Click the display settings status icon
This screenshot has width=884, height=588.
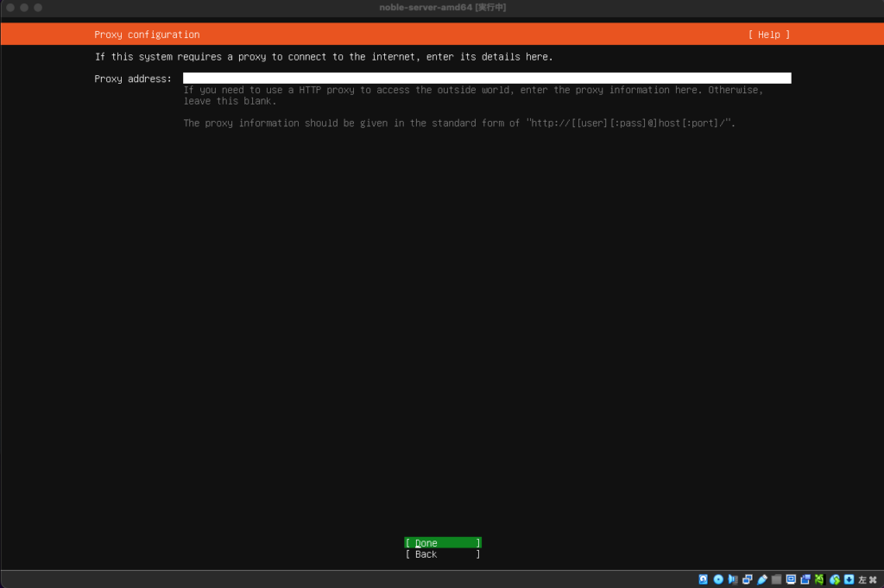coord(791,579)
